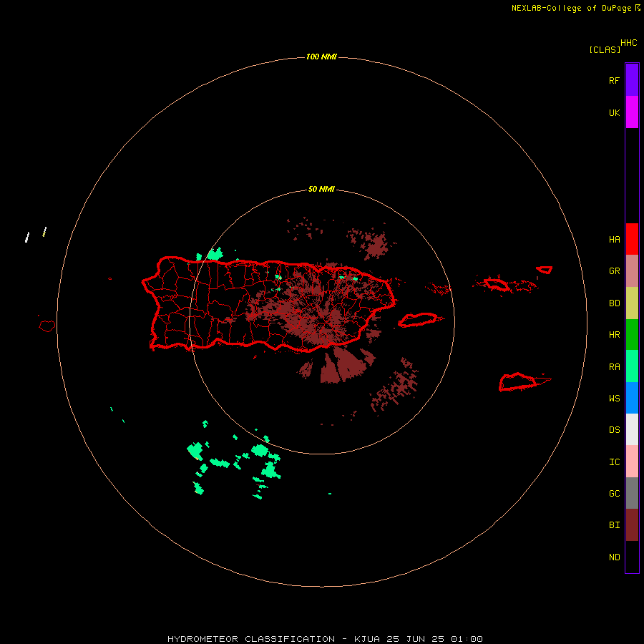
Task: Click the wedge-shaped brown echo south of Puerto Rico
Action: [x=343, y=365]
